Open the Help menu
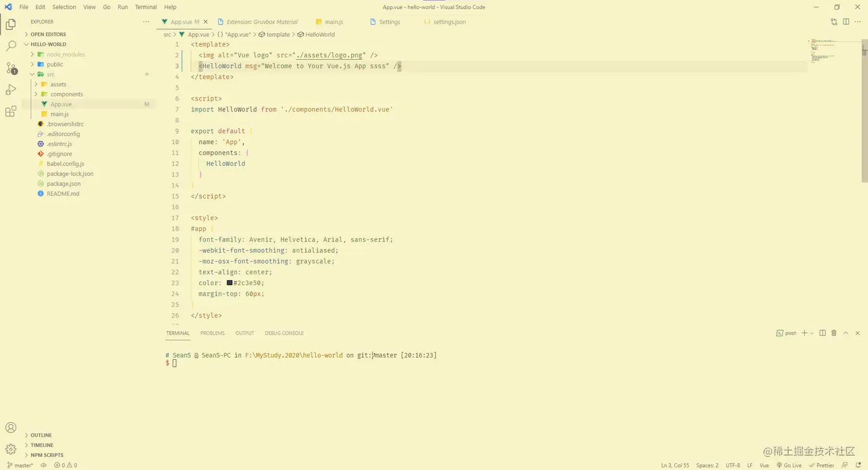Screen dimensions: 868x470 coord(170,7)
